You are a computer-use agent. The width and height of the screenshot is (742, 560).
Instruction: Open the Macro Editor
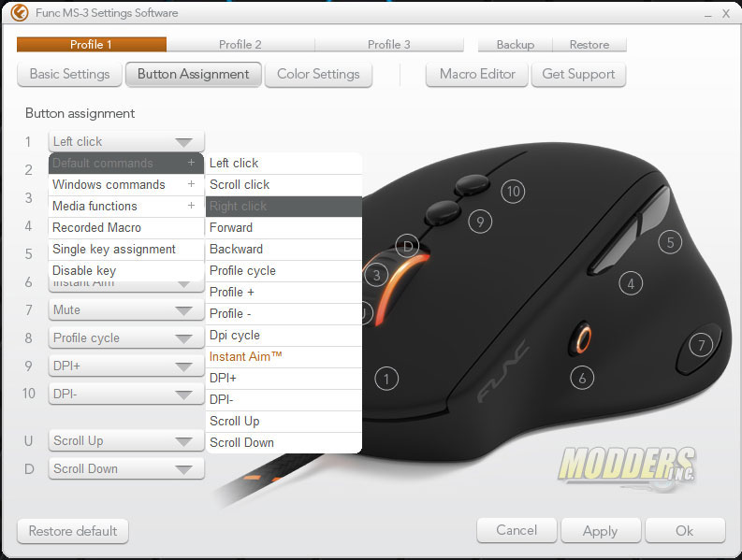(477, 74)
